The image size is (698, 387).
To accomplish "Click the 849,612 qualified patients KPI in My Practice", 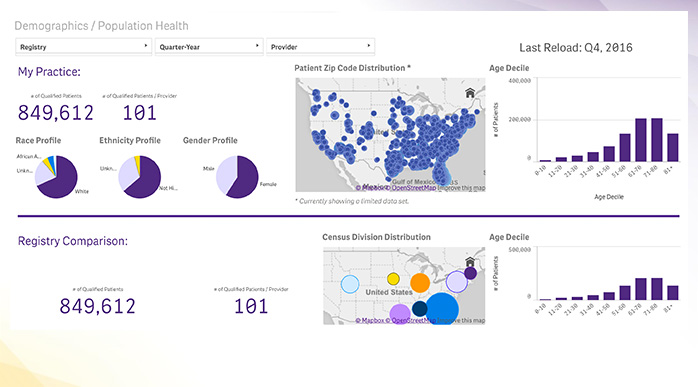I will (x=56, y=113).
